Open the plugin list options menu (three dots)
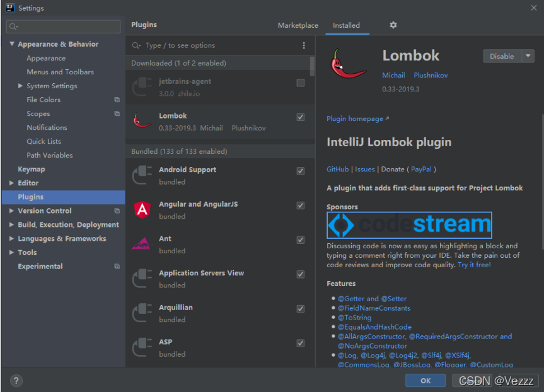 click(x=304, y=45)
